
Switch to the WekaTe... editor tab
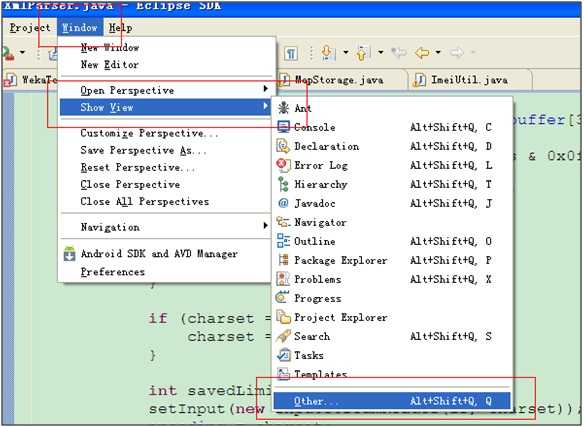click(31, 80)
